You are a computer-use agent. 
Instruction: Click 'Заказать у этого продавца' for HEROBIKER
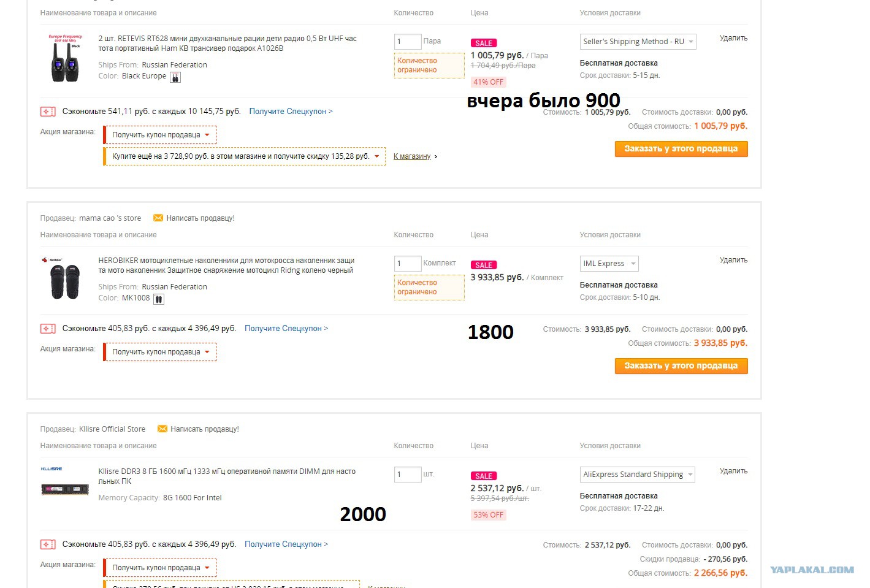point(681,366)
